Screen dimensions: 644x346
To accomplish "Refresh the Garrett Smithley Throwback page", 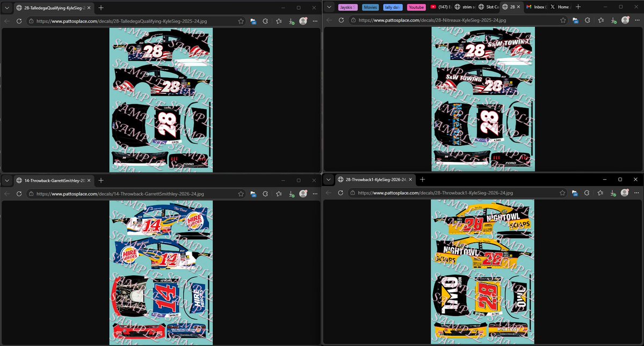I will tap(19, 194).
